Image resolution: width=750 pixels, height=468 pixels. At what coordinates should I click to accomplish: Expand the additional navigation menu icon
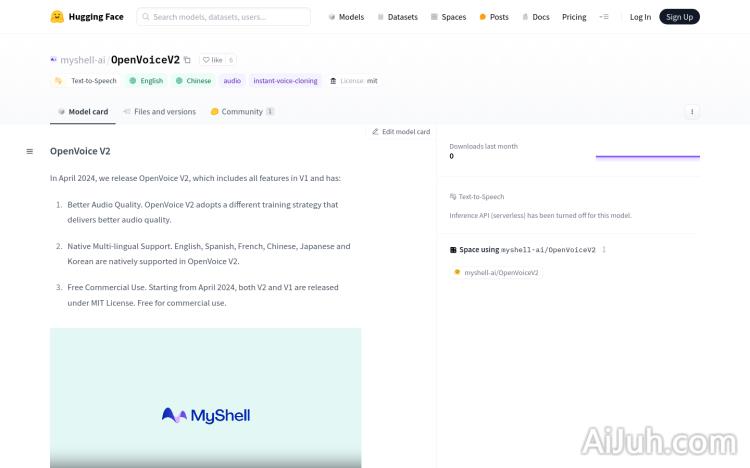coord(603,17)
